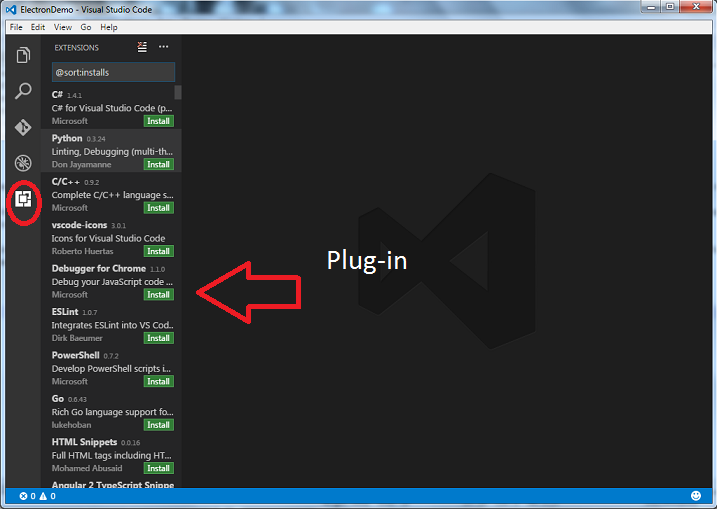Image resolution: width=717 pixels, height=509 pixels.
Task: Open the Extensions view icon
Action: [x=23, y=199]
